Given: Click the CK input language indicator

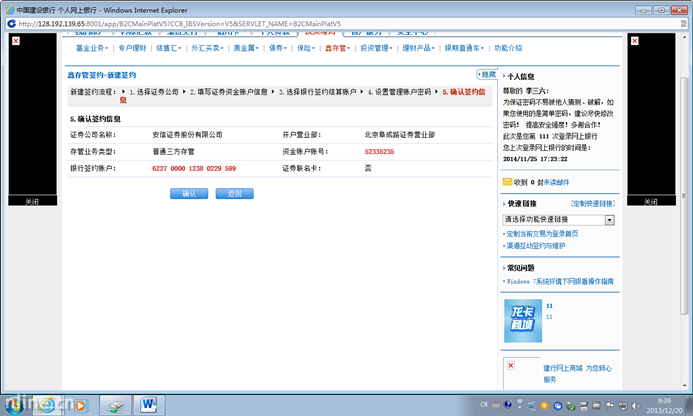Looking at the screenshot, I should 484,405.
